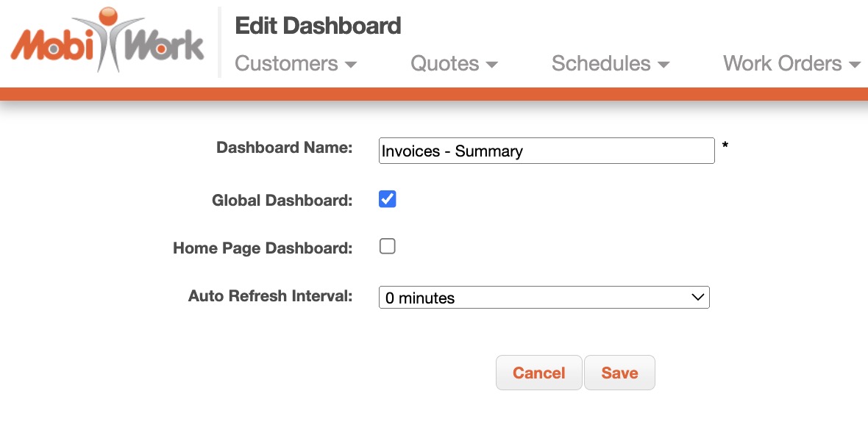This screenshot has width=868, height=438.
Task: Open the Auto Refresh Interval dropdown
Action: [x=544, y=298]
